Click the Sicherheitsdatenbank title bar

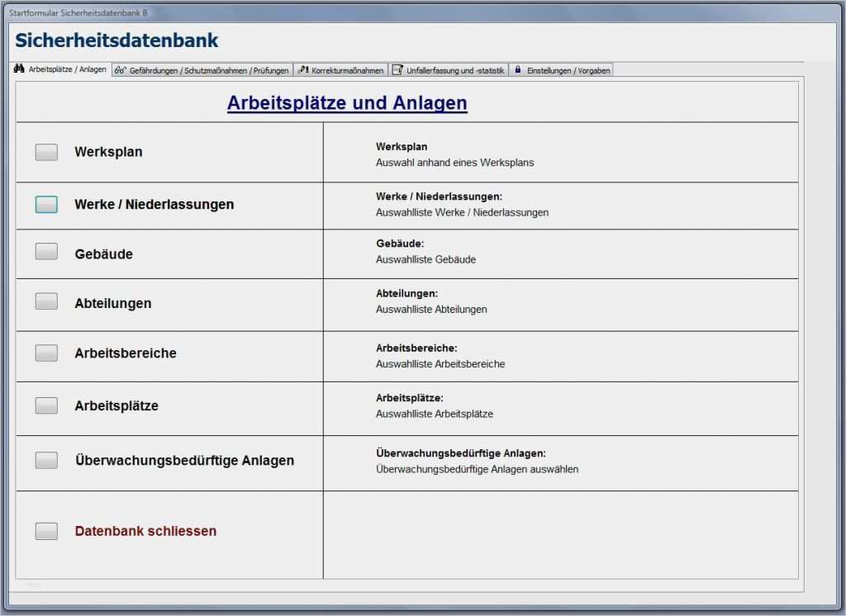pos(116,40)
